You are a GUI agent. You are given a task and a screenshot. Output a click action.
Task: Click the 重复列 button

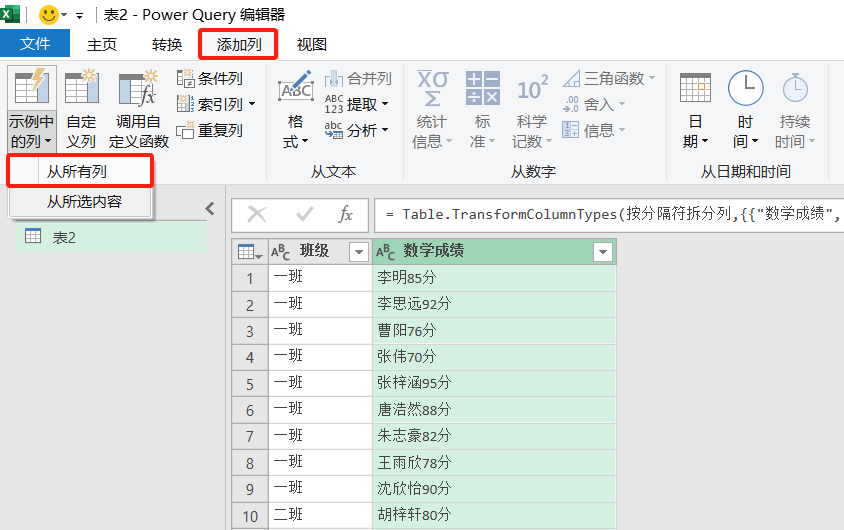pyautogui.click(x=210, y=130)
